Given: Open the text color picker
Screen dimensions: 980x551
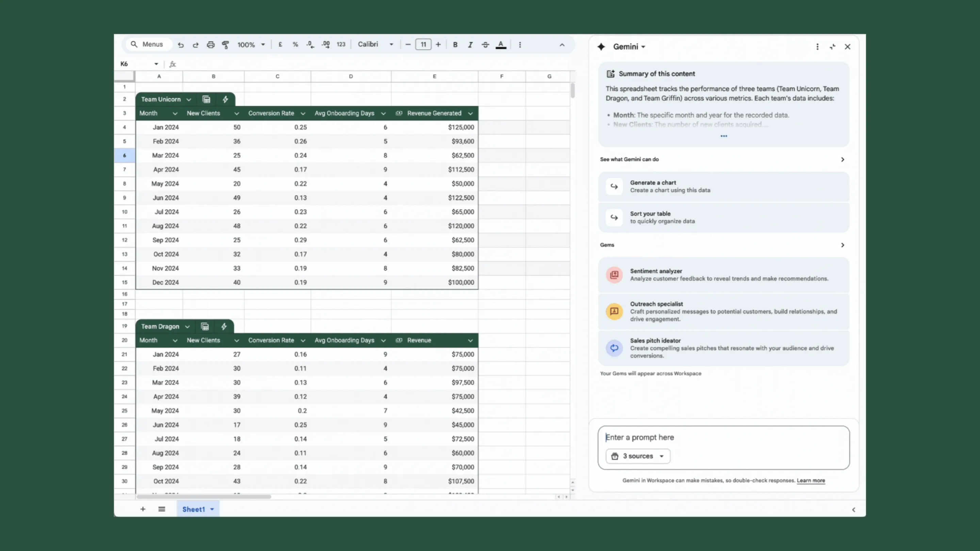Looking at the screenshot, I should (501, 45).
